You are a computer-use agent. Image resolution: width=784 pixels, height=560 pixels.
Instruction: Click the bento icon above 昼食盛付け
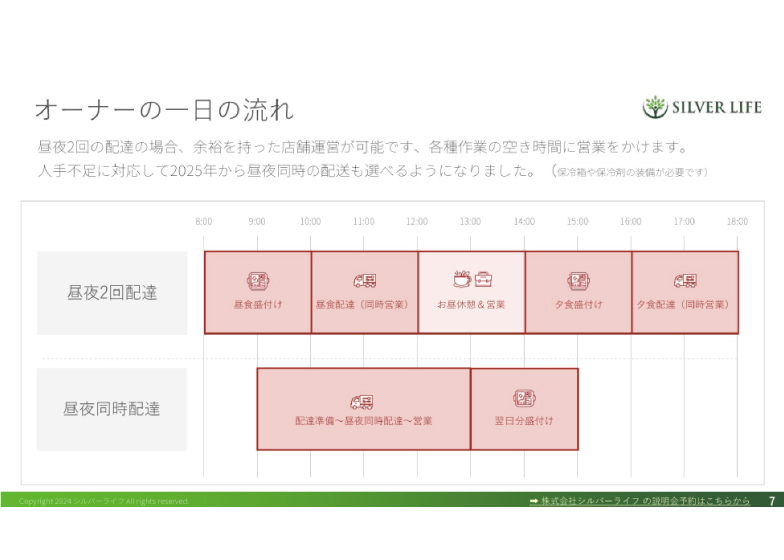click(x=258, y=281)
